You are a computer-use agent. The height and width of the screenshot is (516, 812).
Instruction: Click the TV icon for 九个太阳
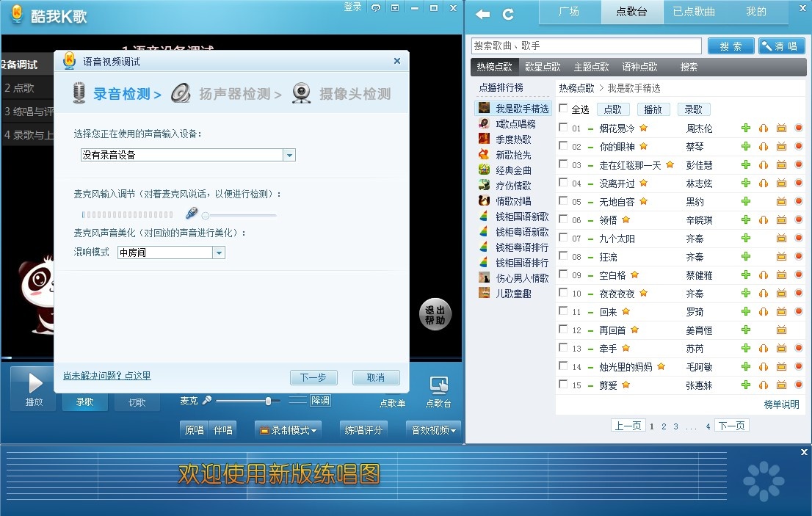(x=781, y=238)
